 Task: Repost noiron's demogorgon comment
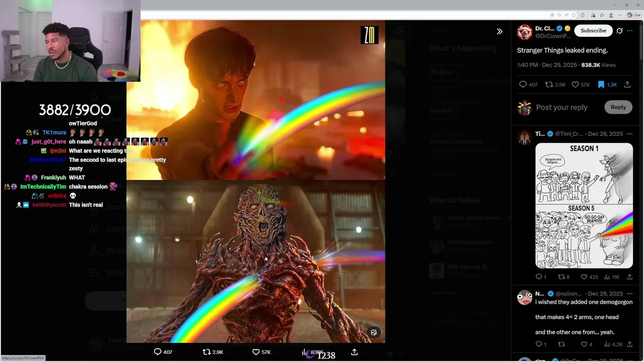pos(561,344)
